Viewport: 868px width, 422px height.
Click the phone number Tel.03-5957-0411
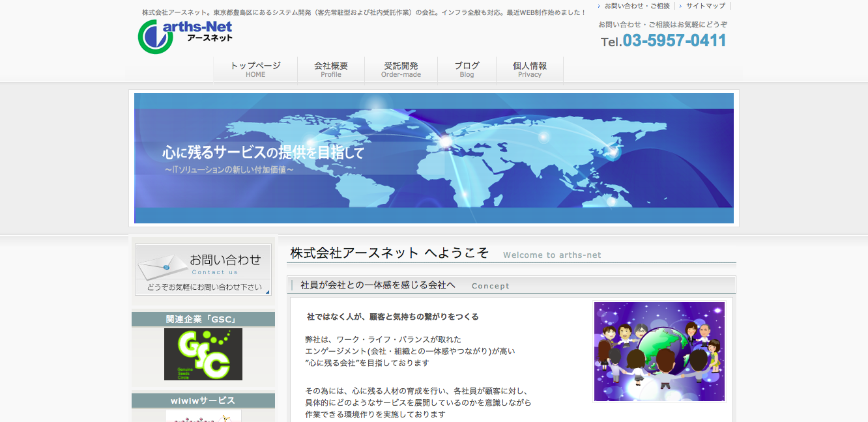click(x=663, y=40)
